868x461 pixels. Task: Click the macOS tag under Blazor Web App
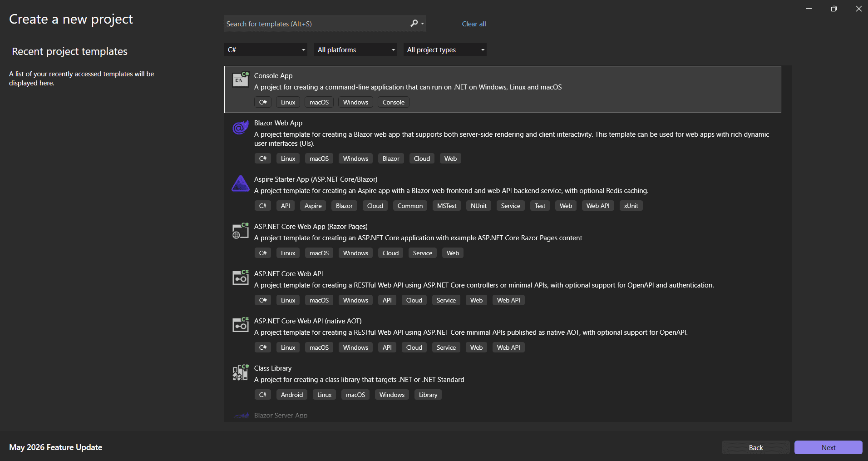coord(319,159)
